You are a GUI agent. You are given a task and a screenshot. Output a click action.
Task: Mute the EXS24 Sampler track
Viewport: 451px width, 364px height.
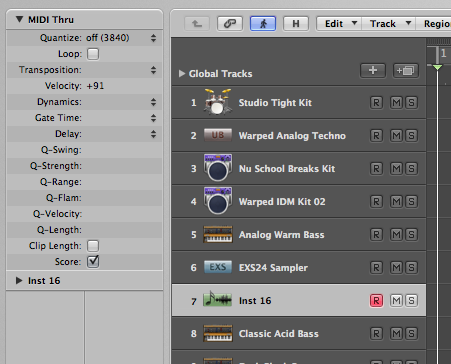tap(396, 268)
